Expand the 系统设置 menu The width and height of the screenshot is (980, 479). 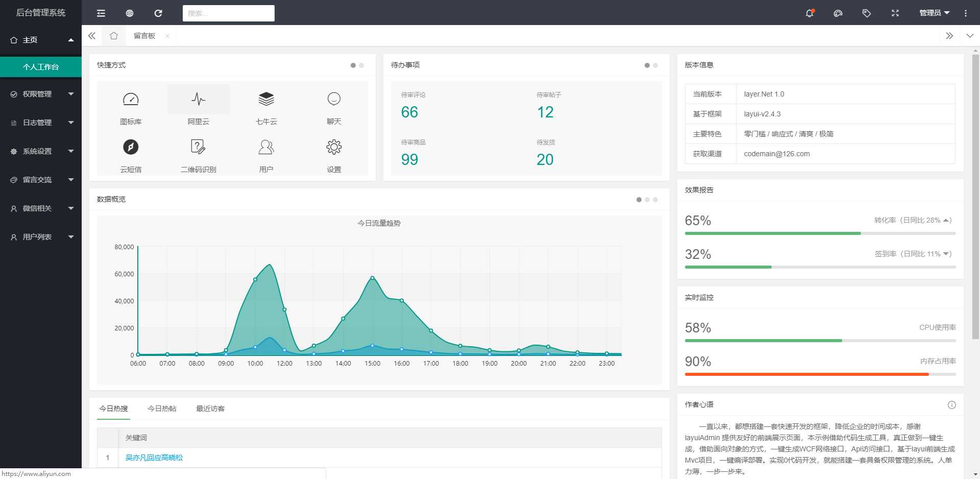[x=41, y=151]
